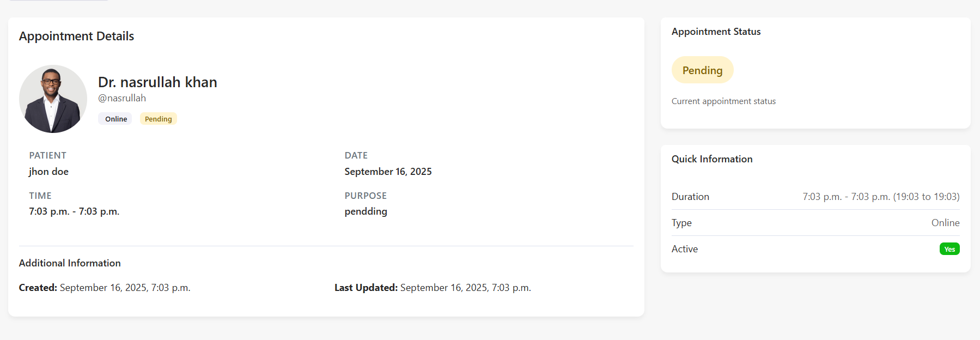Click the Appointment Details heading
The image size is (980, 340).
pyautogui.click(x=76, y=36)
